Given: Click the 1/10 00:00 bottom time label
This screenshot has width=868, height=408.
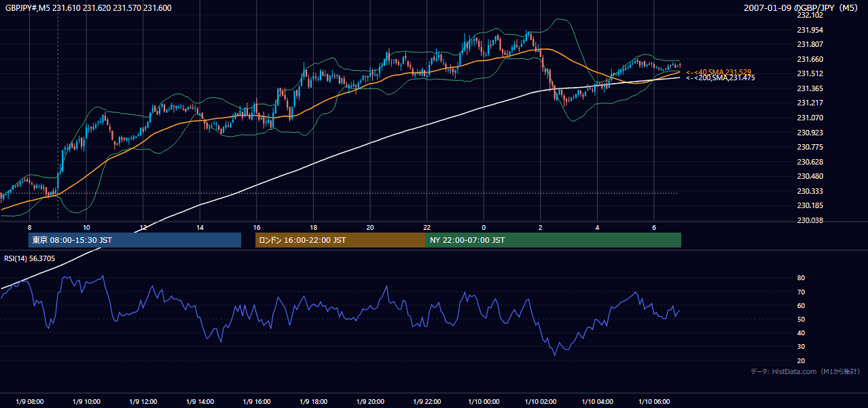Looking at the screenshot, I should click(x=484, y=401).
